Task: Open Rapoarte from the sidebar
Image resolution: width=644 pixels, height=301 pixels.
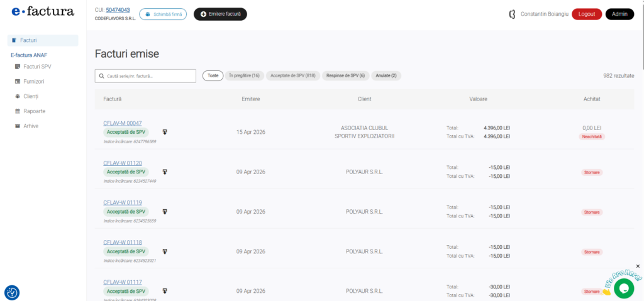Action: tap(34, 111)
